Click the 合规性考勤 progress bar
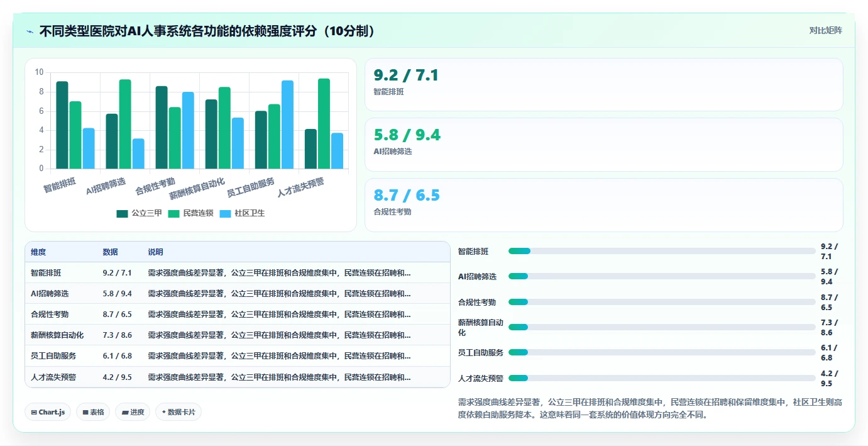Screen dimensions: 868x446 tap(662, 302)
